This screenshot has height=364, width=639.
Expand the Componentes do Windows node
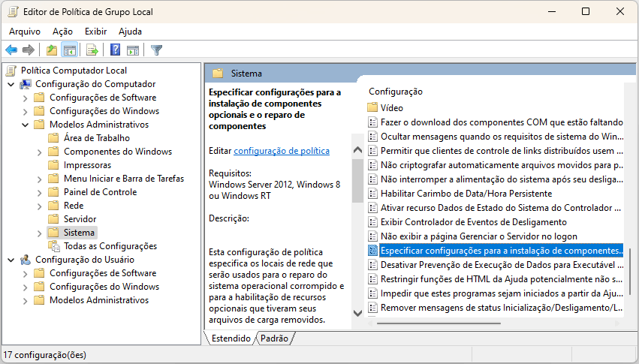tap(40, 152)
